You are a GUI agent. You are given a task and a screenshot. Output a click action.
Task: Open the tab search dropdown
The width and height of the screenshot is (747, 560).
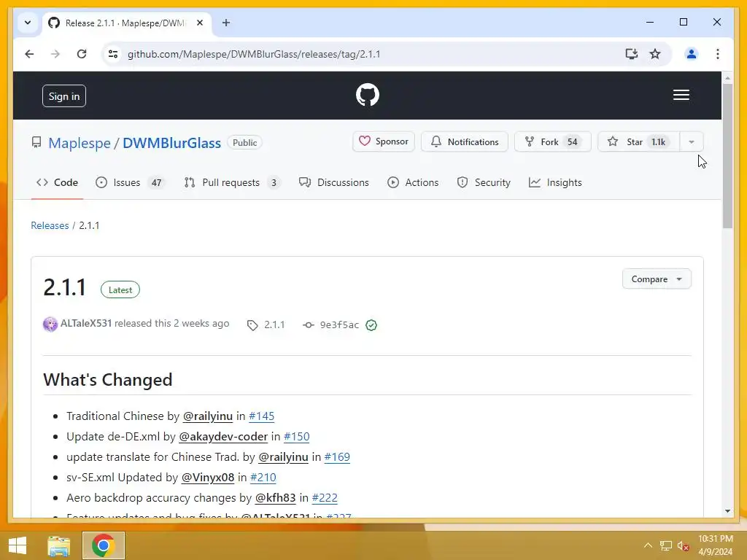click(x=28, y=23)
